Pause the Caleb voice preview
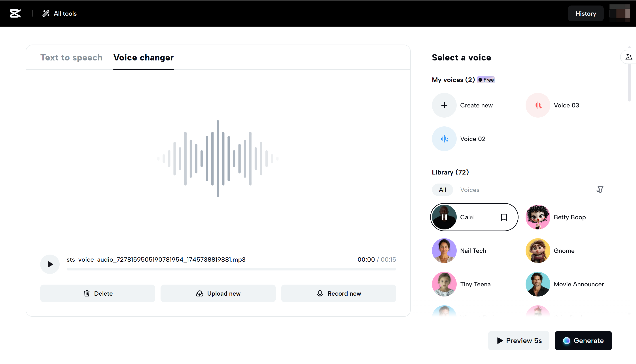 (444, 217)
